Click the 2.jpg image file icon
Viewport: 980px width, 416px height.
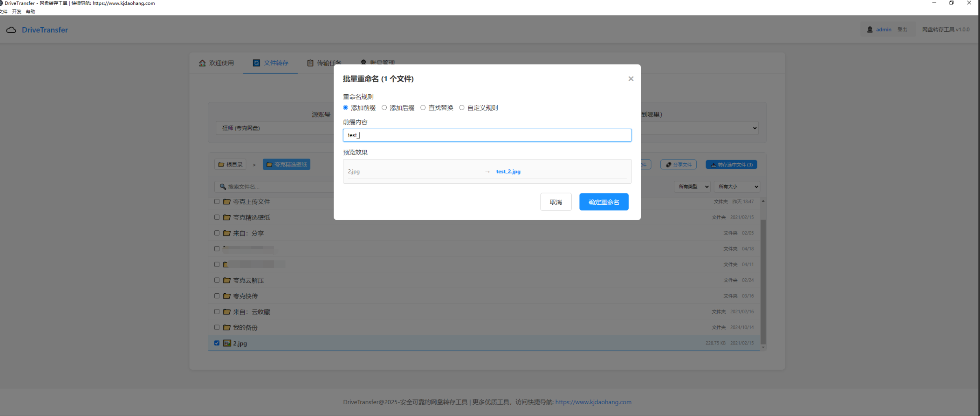pos(227,343)
